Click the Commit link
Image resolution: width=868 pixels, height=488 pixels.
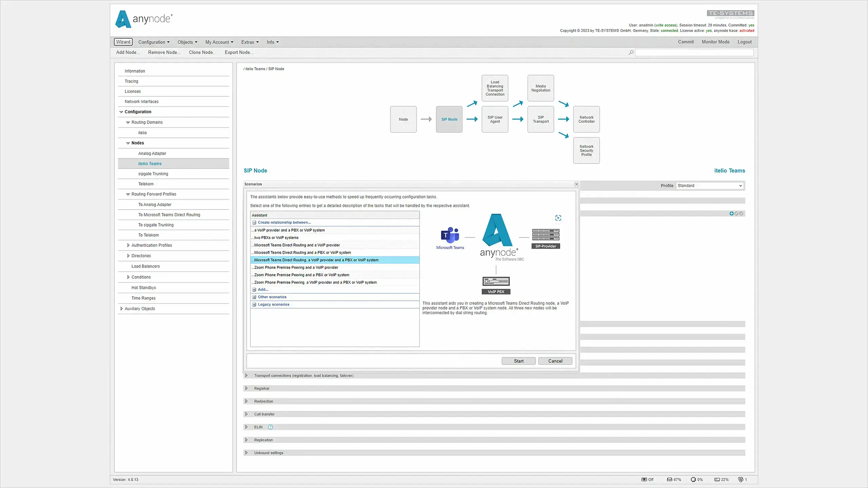(686, 42)
